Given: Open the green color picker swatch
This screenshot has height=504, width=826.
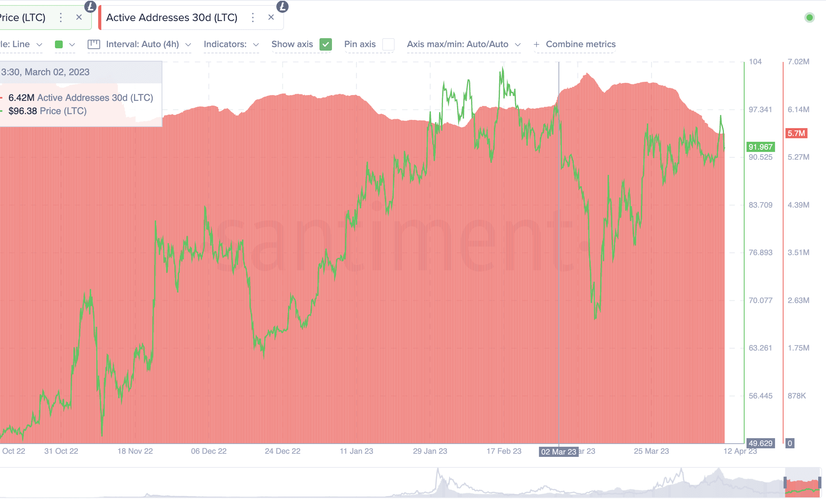Looking at the screenshot, I should pyautogui.click(x=59, y=44).
